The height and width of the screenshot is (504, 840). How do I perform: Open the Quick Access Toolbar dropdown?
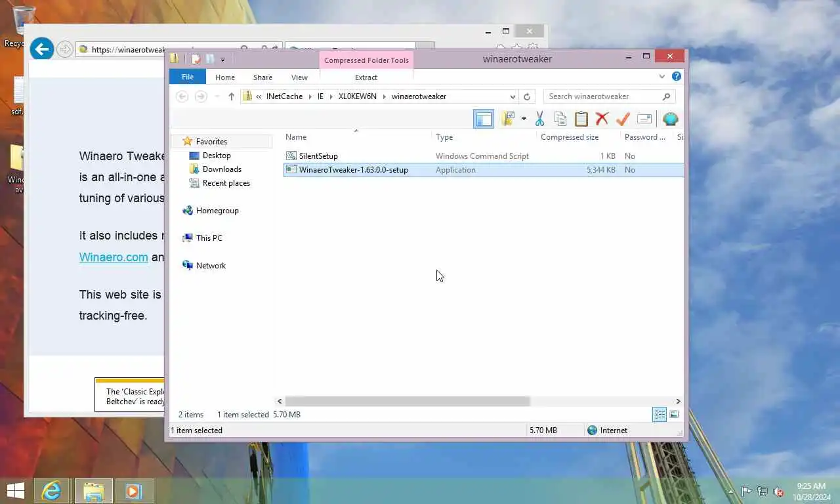coord(222,59)
